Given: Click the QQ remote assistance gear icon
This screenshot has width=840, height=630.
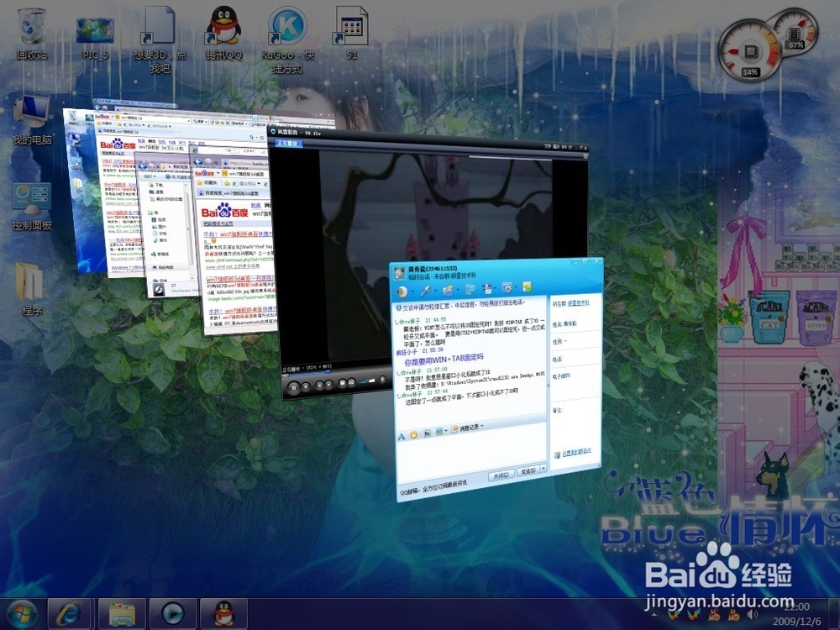Looking at the screenshot, I should pyautogui.click(x=507, y=287).
